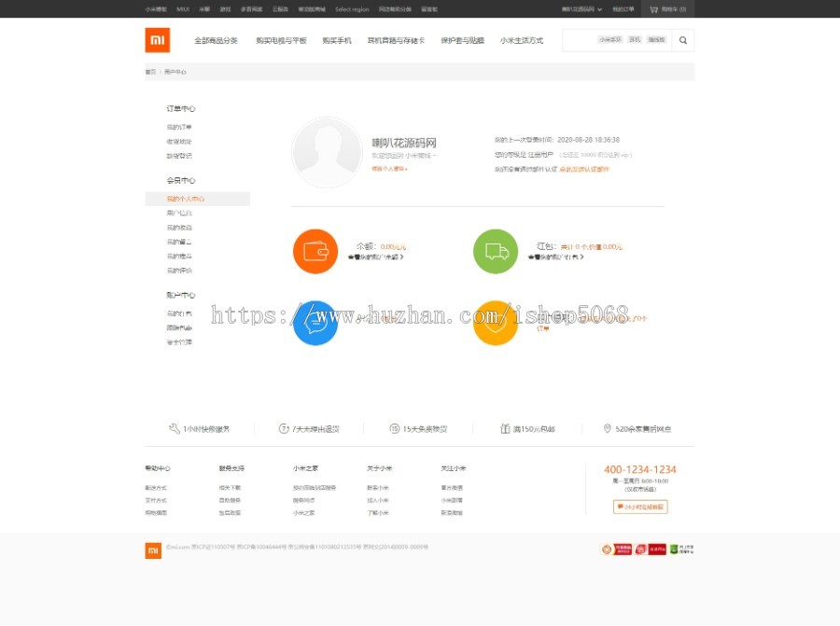Click the orange wallet balance icon

point(315,251)
